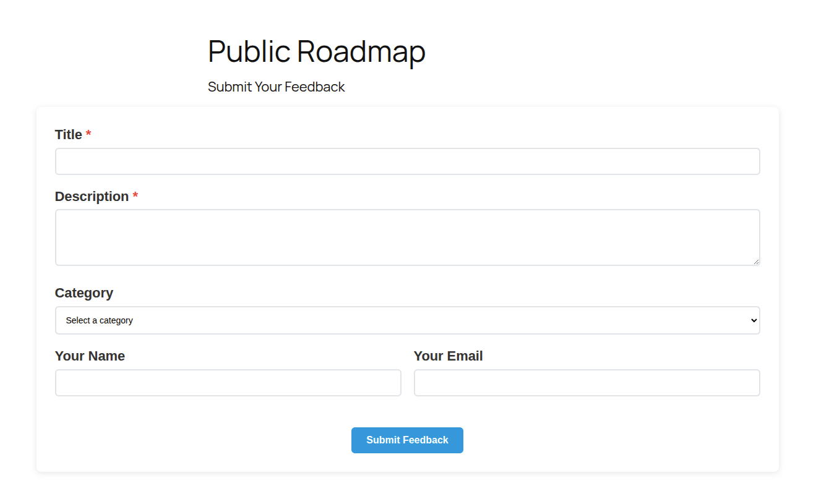Open the Category combo box

pos(407,320)
